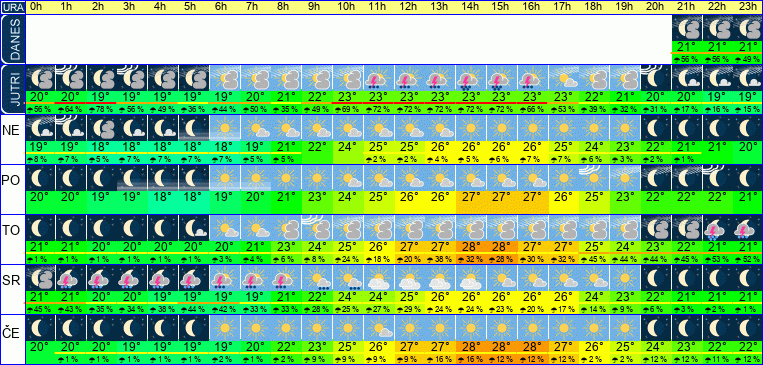Click the TO 22h night thunderstorm icon

[717, 228]
